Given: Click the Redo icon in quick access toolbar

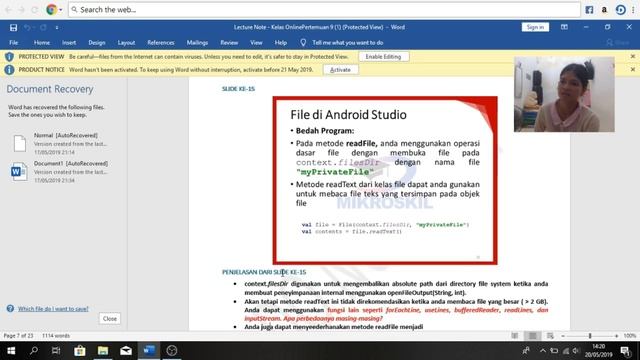Looking at the screenshot, I should [43, 27].
